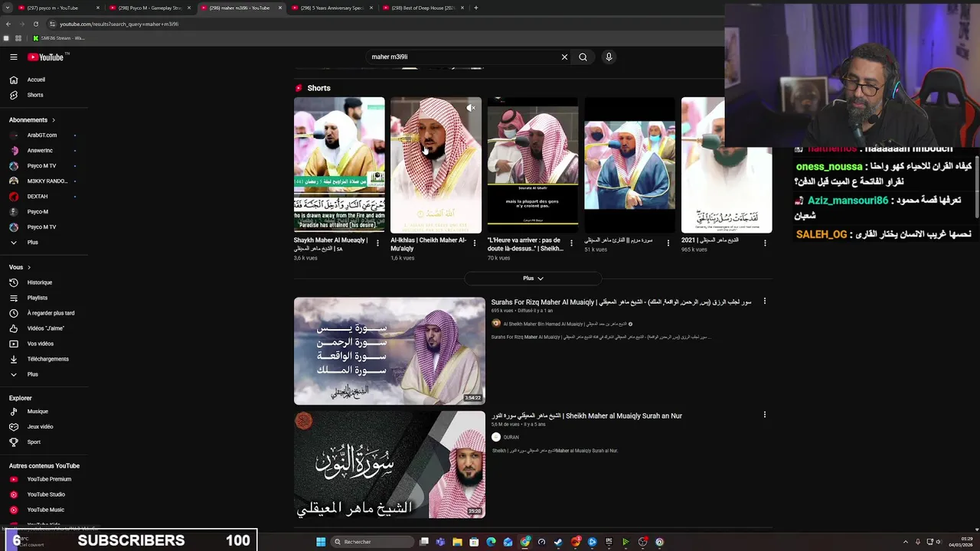Clear the search box with the X icon

pos(564,57)
